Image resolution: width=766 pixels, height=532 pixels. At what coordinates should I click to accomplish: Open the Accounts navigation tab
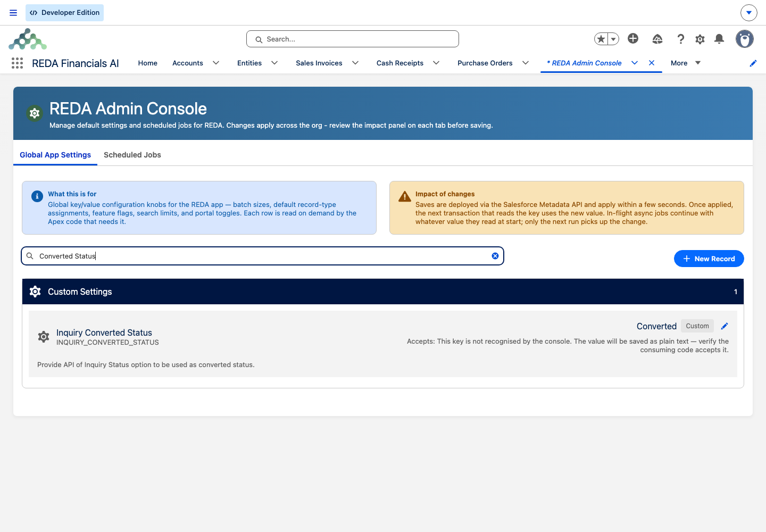click(x=188, y=63)
